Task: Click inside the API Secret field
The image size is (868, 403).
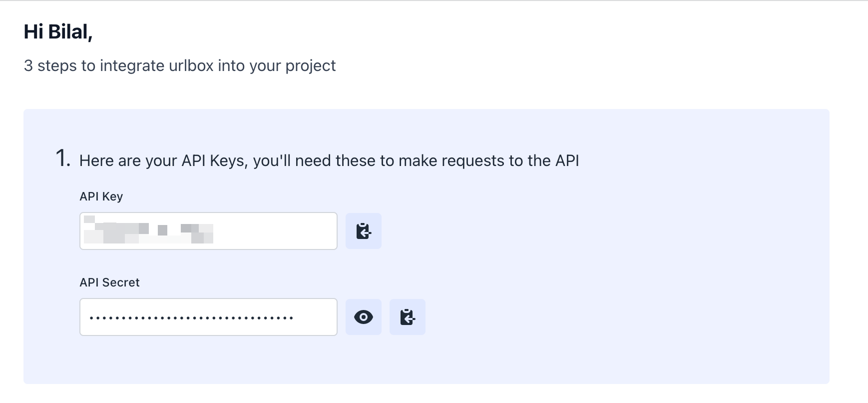Action: [x=315, y=317]
